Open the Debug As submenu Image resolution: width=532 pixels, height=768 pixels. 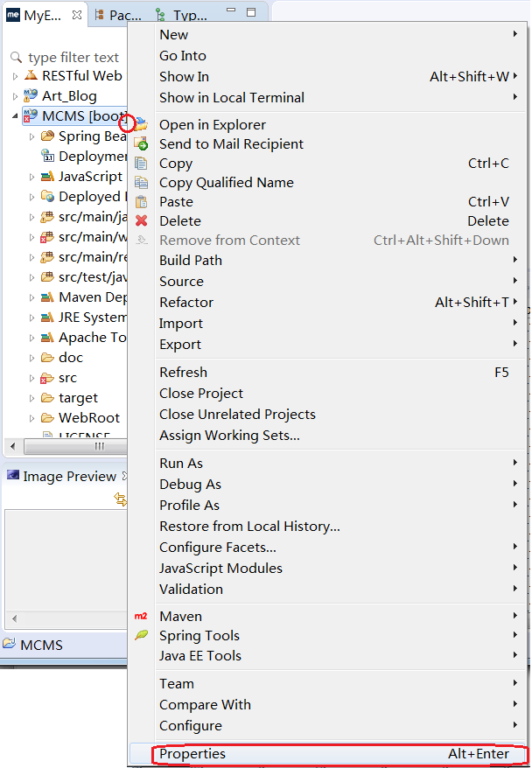(329, 484)
